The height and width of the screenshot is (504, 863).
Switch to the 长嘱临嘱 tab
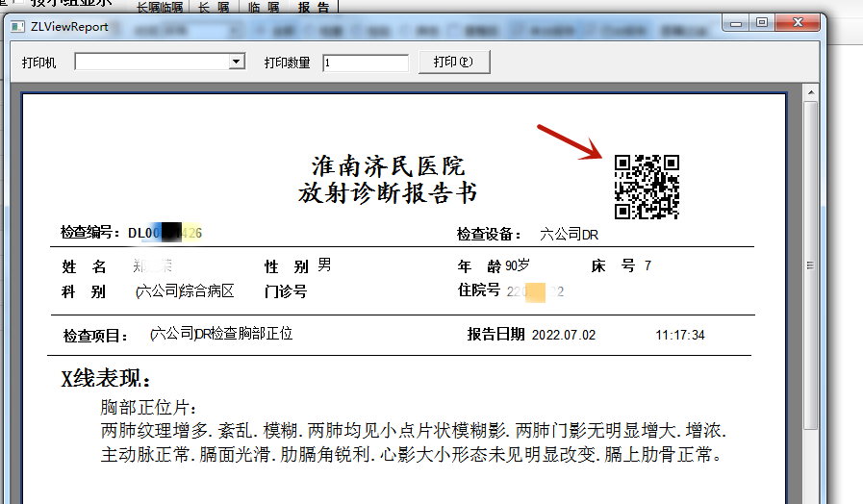159,7
